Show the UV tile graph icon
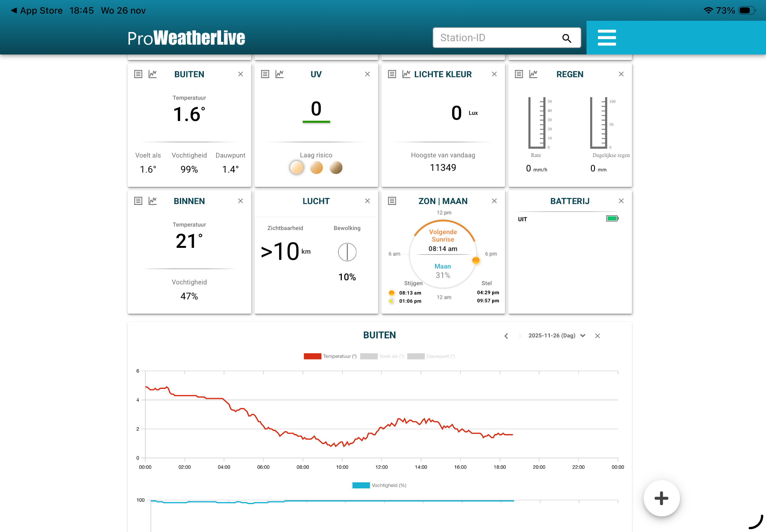 [279, 74]
